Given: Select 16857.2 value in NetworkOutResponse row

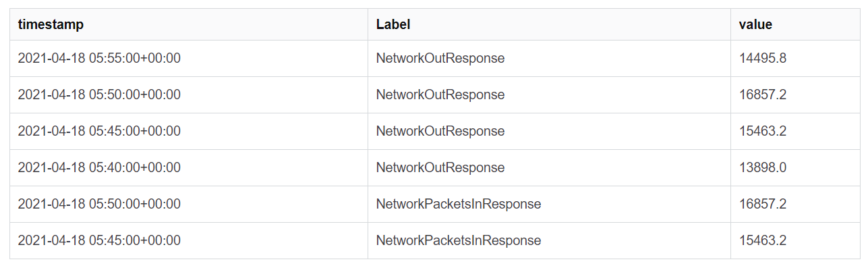Looking at the screenshot, I should 796,95.
